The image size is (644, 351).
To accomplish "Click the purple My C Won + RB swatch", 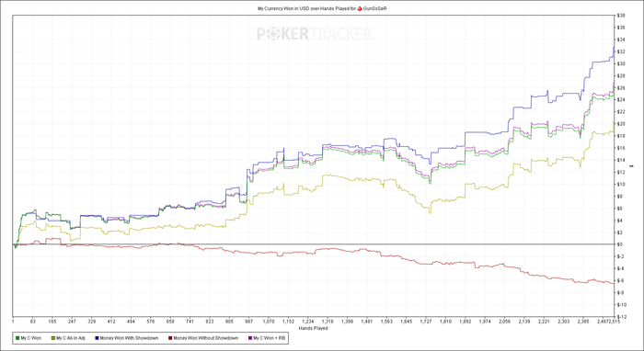I will tap(249, 338).
